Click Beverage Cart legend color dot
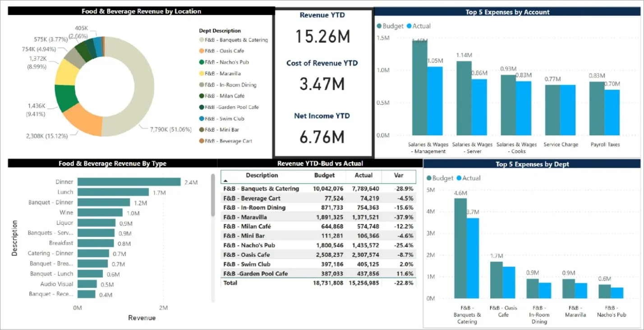This screenshot has height=330, width=644. click(x=201, y=141)
